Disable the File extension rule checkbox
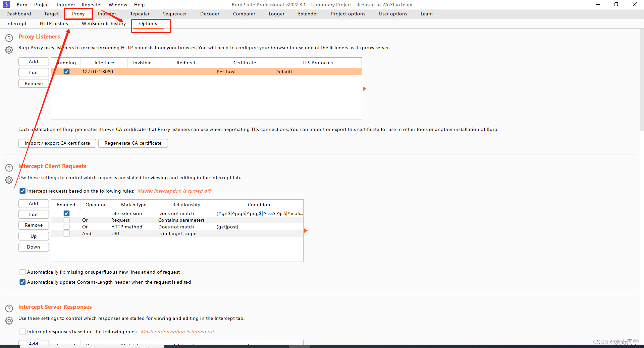The image size is (644, 348). click(66, 213)
